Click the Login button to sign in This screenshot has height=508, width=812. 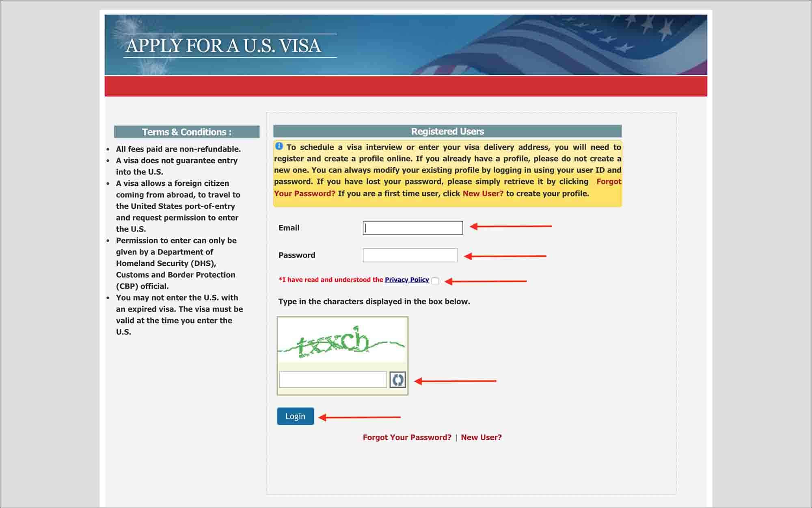(x=295, y=416)
